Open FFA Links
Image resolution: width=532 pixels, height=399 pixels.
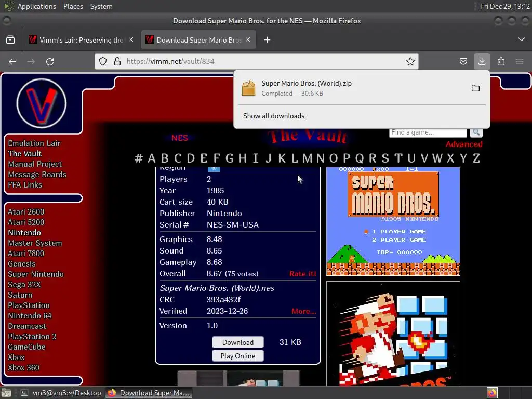(25, 185)
